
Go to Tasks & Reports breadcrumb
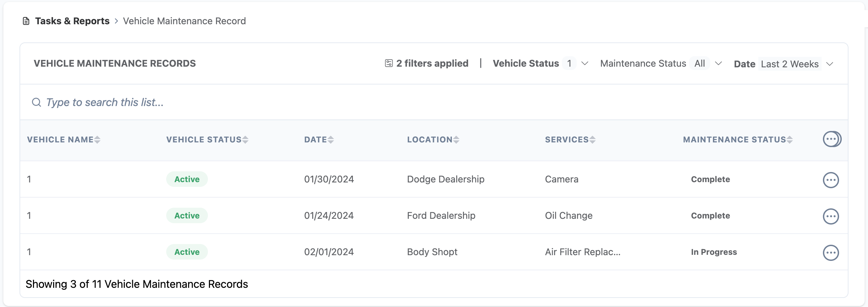click(x=72, y=21)
